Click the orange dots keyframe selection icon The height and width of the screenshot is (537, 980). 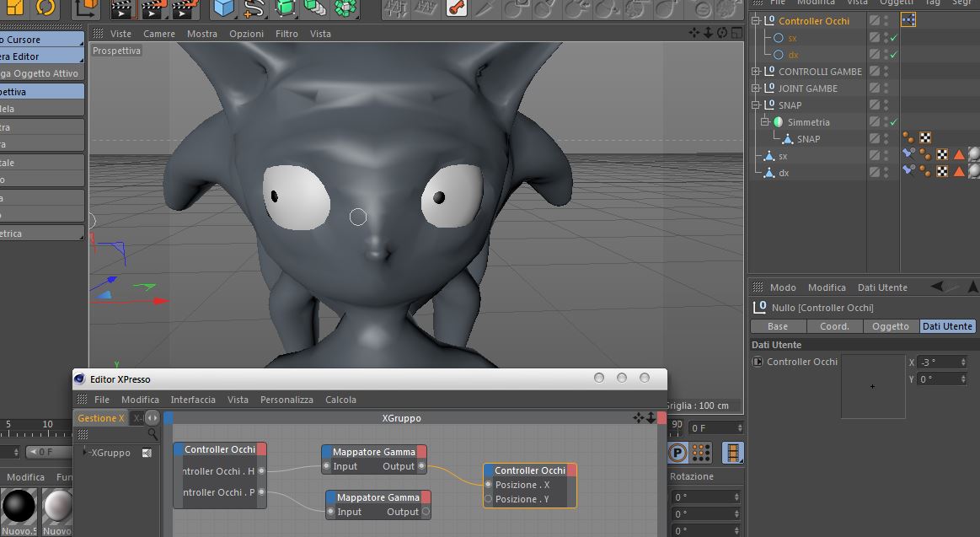(x=701, y=453)
